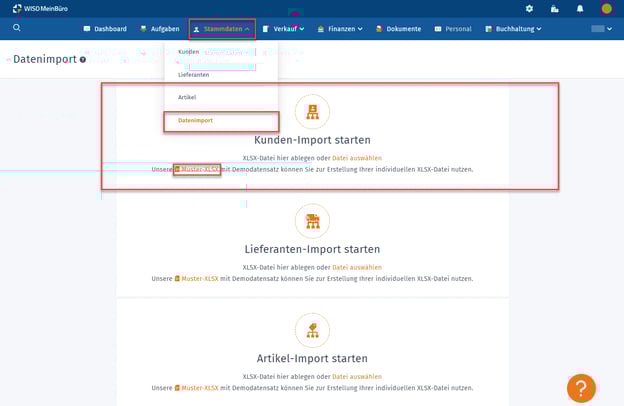Download Muster-XLSX for Lieferanten-Import
The height and width of the screenshot is (406, 624).
pyautogui.click(x=197, y=279)
